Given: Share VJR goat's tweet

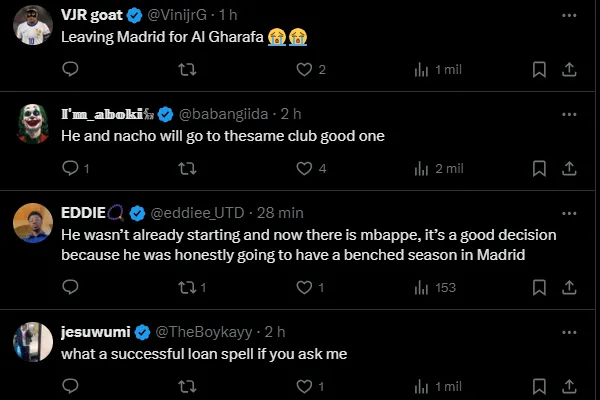Looking at the screenshot, I should (x=568, y=69).
